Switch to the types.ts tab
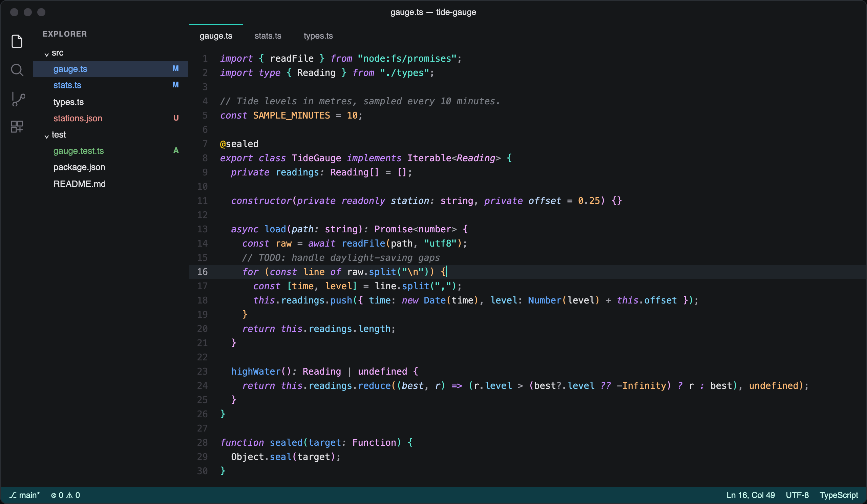867x504 pixels. [318, 36]
